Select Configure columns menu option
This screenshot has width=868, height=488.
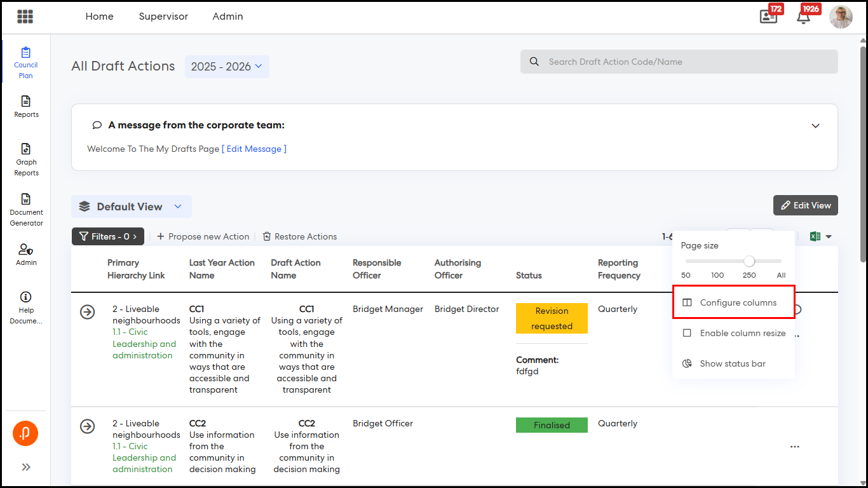pyautogui.click(x=738, y=302)
